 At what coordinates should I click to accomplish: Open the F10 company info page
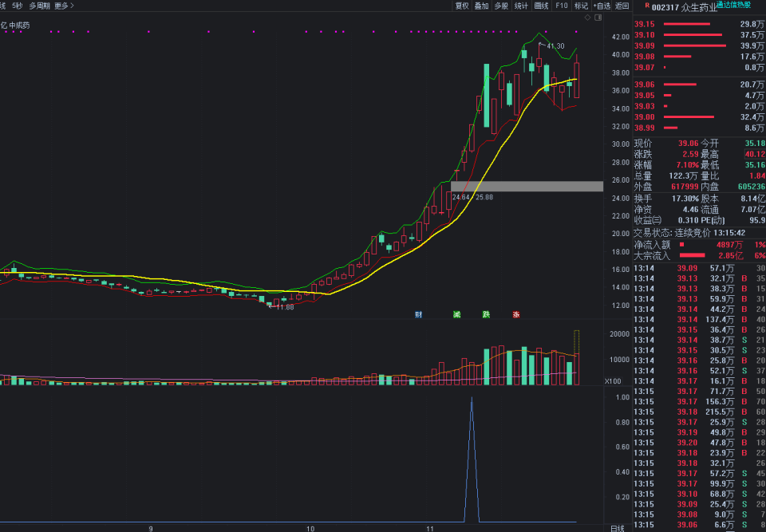click(x=561, y=6)
